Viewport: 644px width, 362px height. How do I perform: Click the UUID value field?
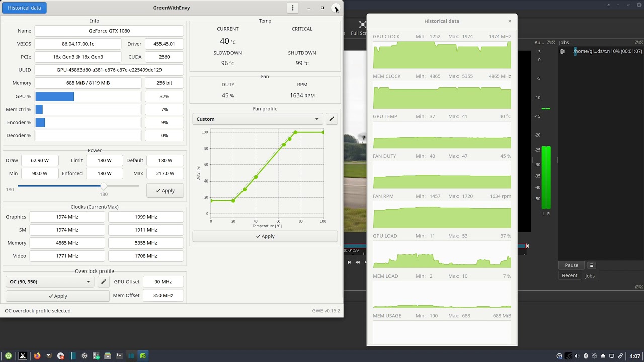(109, 70)
